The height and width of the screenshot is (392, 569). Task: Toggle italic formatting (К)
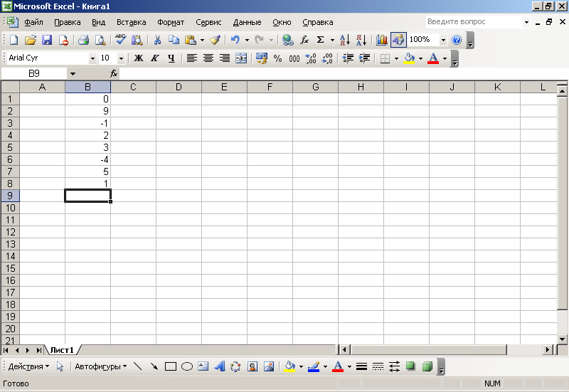pos(155,58)
